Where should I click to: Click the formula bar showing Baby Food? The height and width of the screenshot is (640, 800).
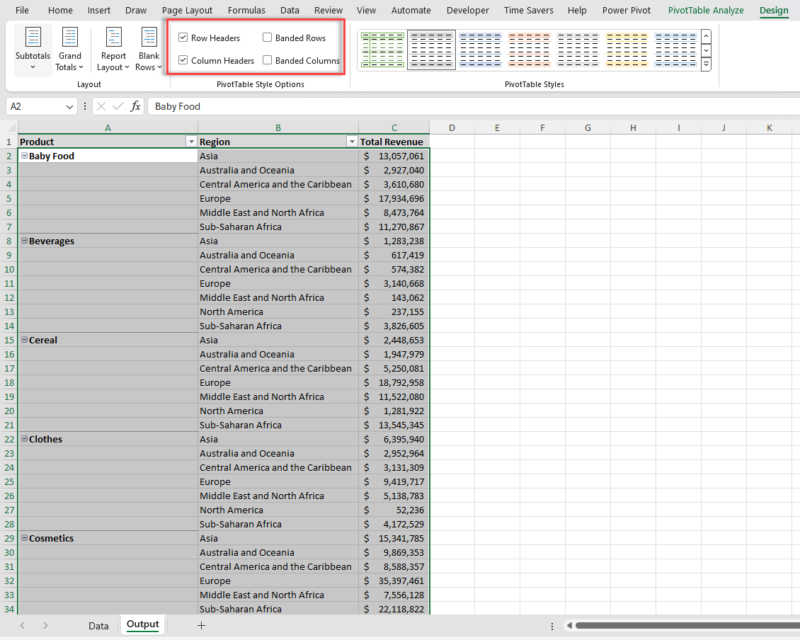(250, 105)
